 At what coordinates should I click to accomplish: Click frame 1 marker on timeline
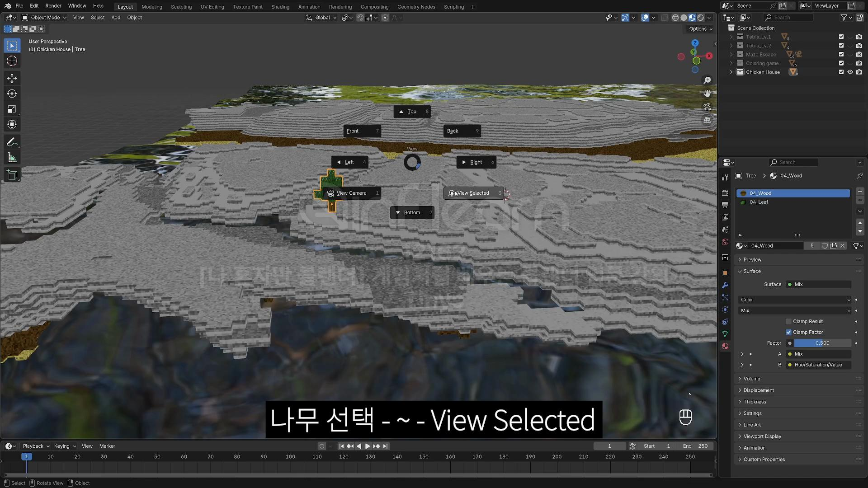27,457
